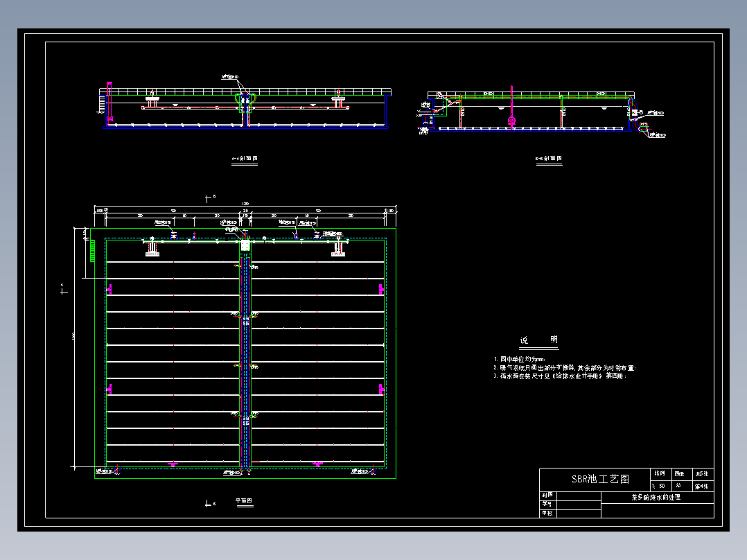747x560 pixels.
Task: Click the north break mark above the plan view
Action: [208, 198]
